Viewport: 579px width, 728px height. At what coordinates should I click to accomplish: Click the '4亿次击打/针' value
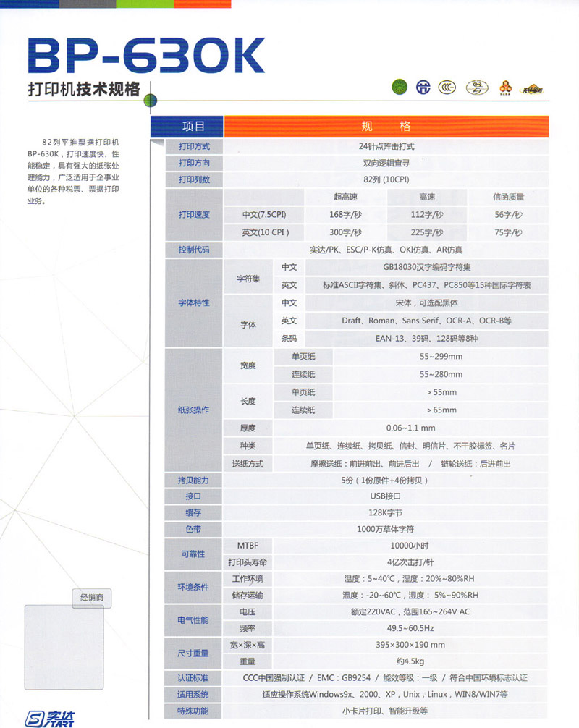click(x=410, y=562)
